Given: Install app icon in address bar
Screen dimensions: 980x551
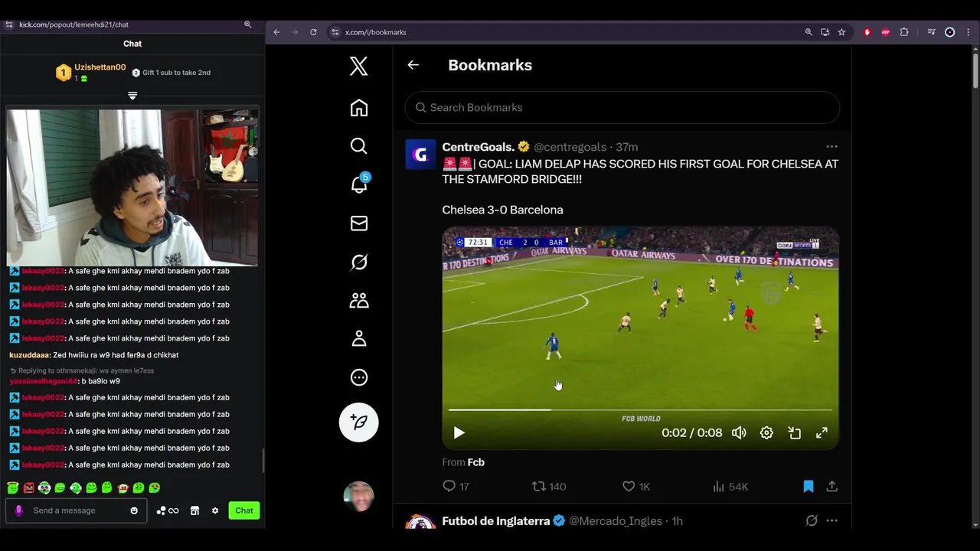Looking at the screenshot, I should (825, 32).
